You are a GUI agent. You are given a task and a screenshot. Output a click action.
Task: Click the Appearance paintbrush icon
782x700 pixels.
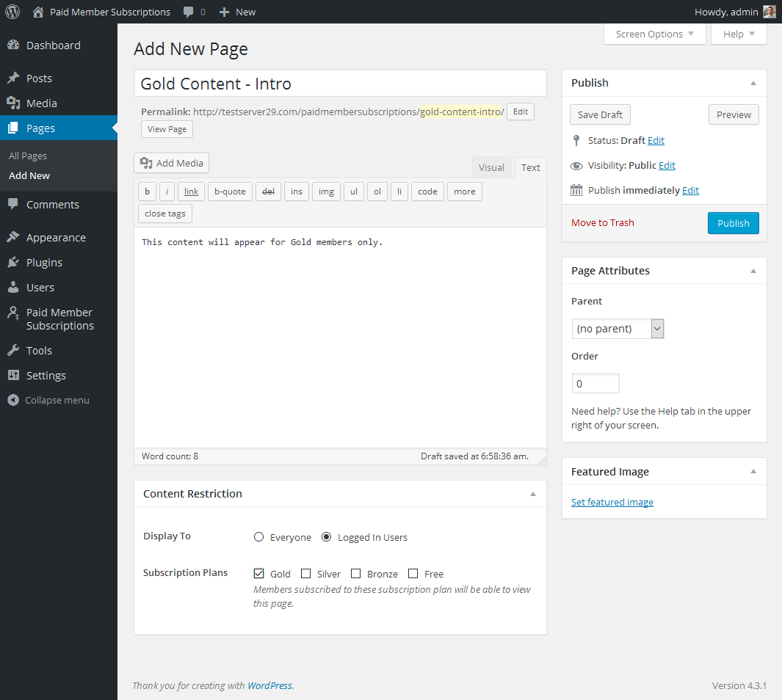(13, 238)
